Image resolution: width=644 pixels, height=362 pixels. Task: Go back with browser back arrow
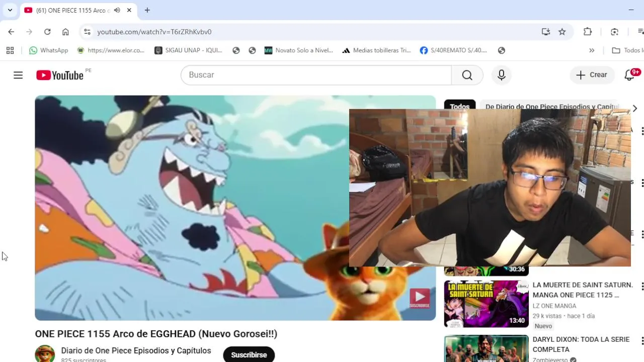pyautogui.click(x=11, y=32)
